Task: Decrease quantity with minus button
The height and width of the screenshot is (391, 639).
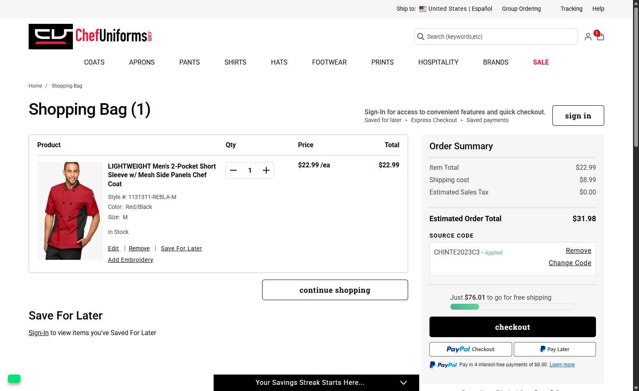Action: pos(234,170)
